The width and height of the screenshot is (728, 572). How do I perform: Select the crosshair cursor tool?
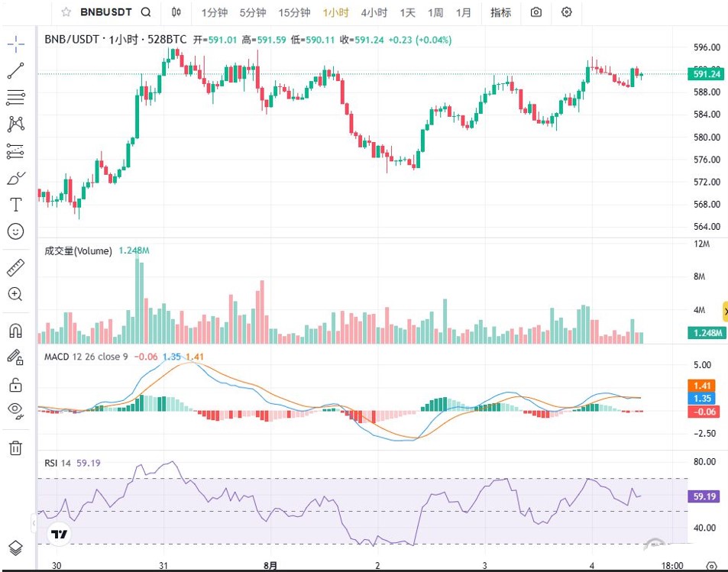click(15, 44)
